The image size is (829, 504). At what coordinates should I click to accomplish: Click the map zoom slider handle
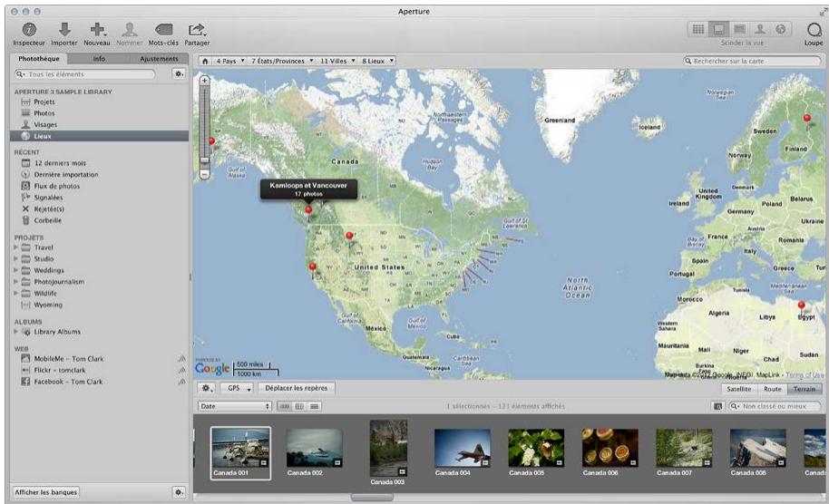[x=205, y=160]
